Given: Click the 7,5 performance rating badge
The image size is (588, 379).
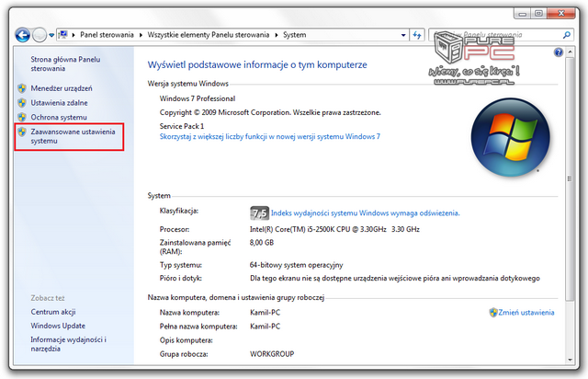Looking at the screenshot, I should point(259,213).
